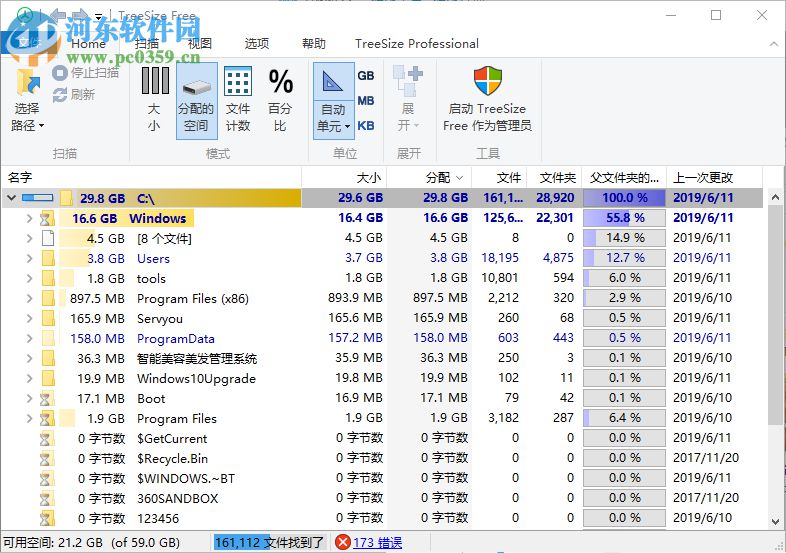This screenshot has width=786, height=553.
Task: Select the 智能美容美发管理系统 folder row
Action: pyautogui.click(x=382, y=358)
